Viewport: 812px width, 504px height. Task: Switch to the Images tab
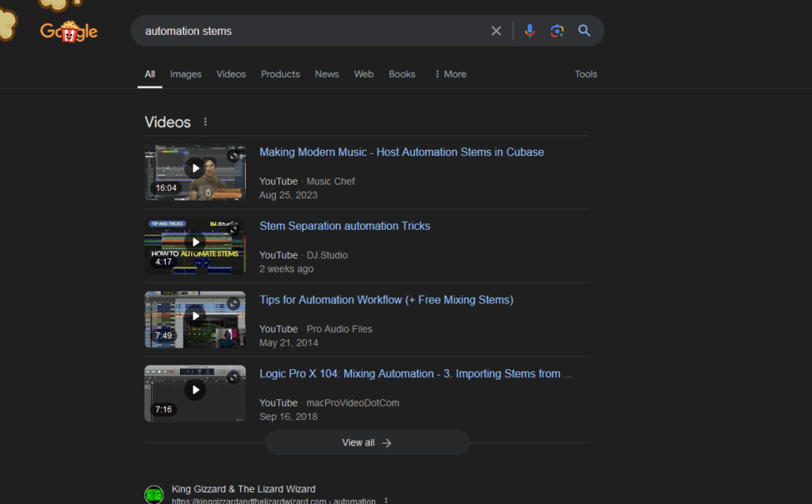click(x=186, y=74)
